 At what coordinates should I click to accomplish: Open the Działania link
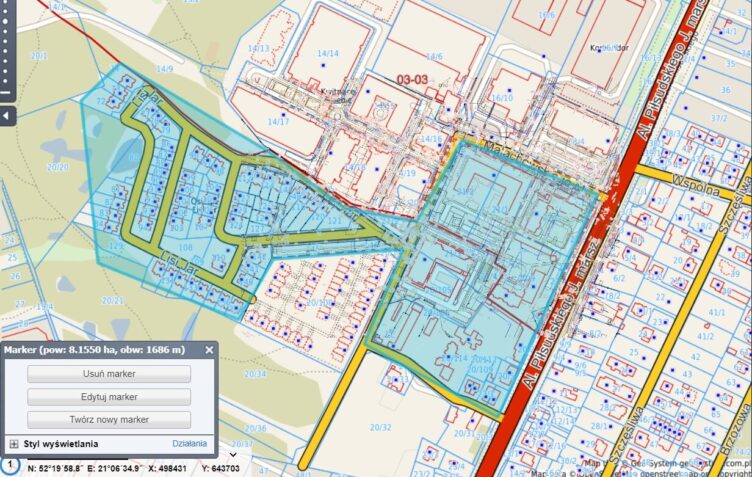coord(189,443)
